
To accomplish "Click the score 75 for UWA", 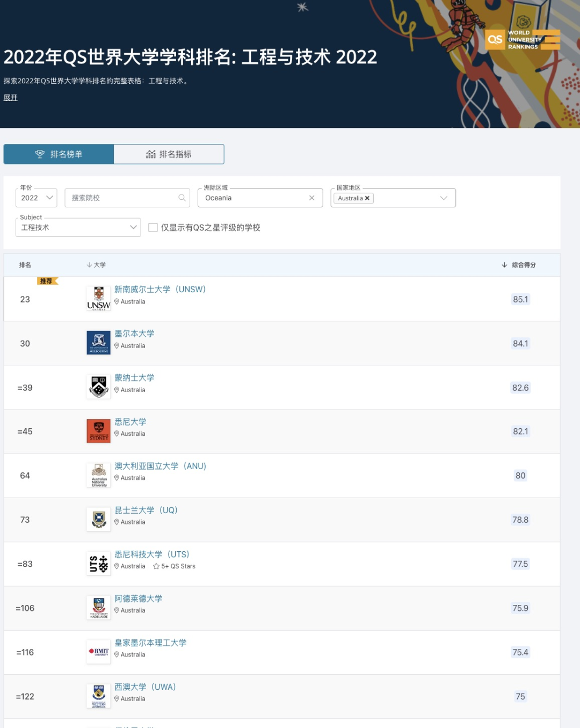I will pos(520,696).
